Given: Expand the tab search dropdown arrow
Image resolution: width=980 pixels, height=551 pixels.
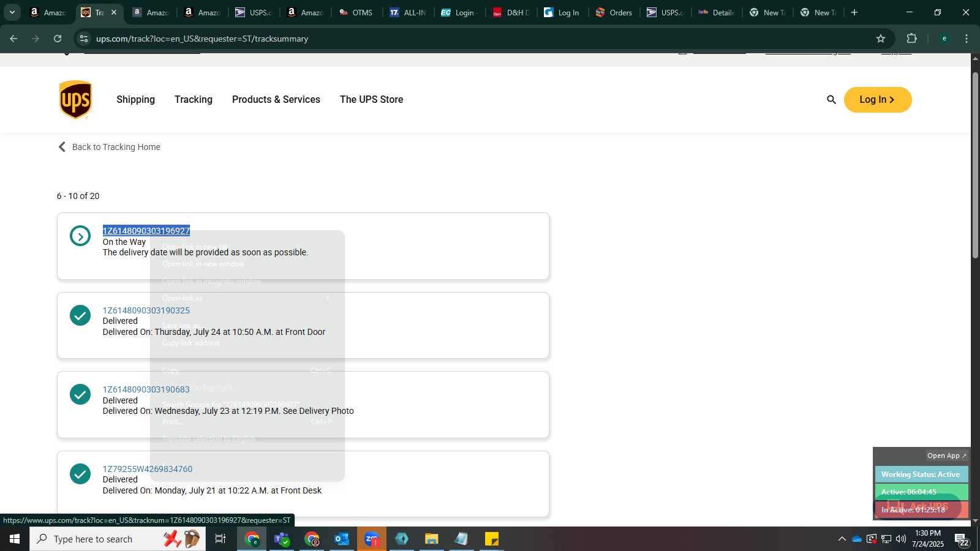Looking at the screenshot, I should tap(12, 12).
